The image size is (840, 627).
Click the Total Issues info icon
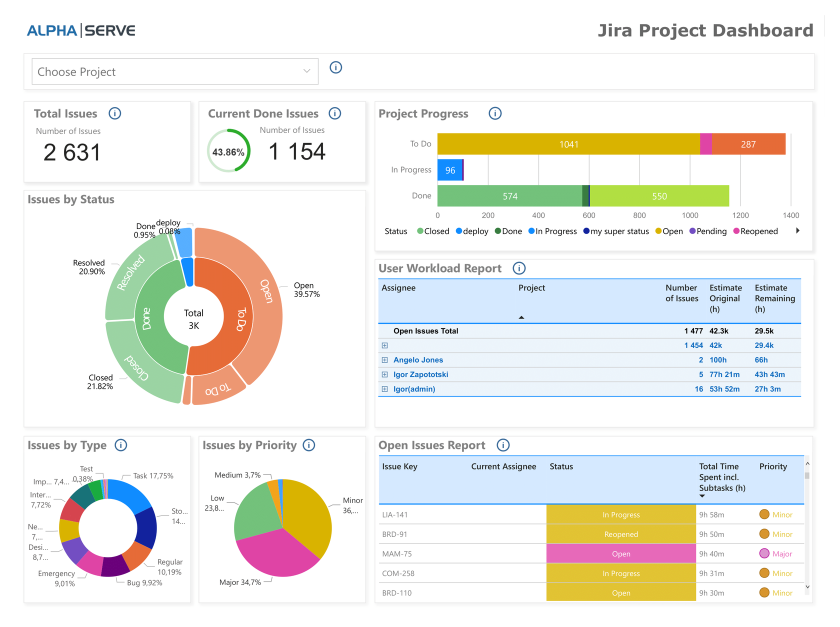(115, 113)
